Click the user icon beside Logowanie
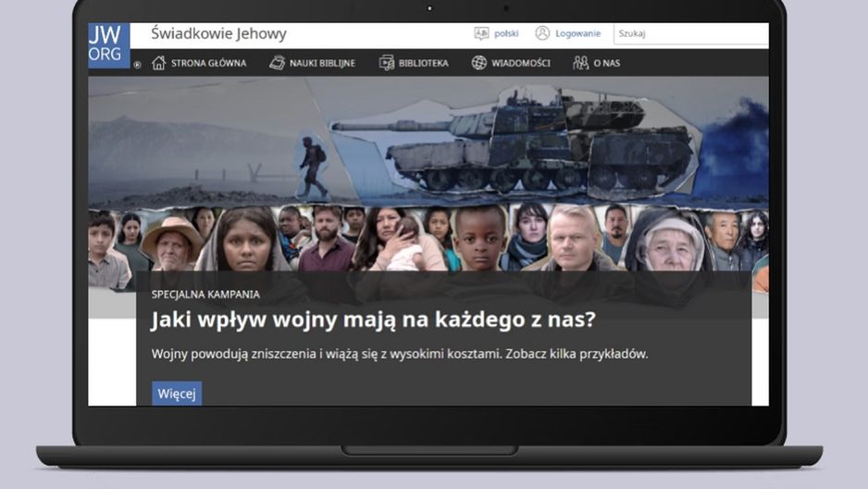Screen dimensions: 868x489 pos(542,33)
